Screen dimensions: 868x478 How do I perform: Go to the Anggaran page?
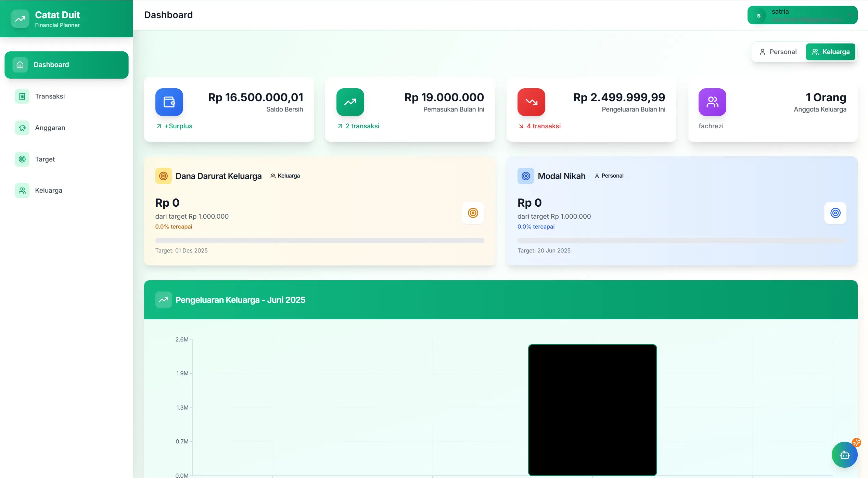50,128
